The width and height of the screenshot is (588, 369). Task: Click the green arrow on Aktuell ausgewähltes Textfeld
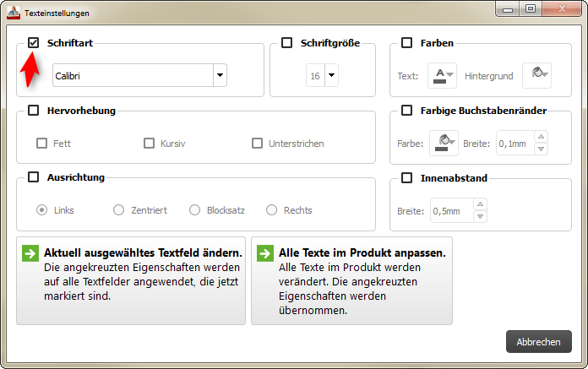click(30, 253)
